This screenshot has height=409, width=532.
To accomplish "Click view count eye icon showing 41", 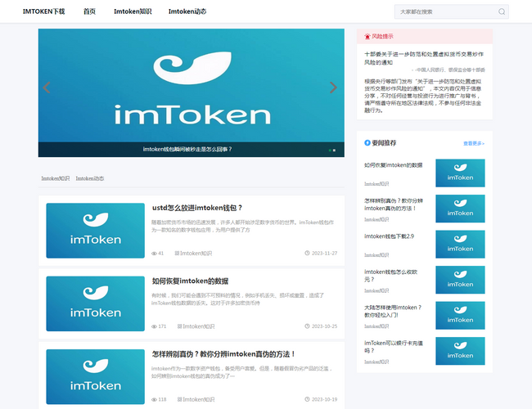I will 154,254.
